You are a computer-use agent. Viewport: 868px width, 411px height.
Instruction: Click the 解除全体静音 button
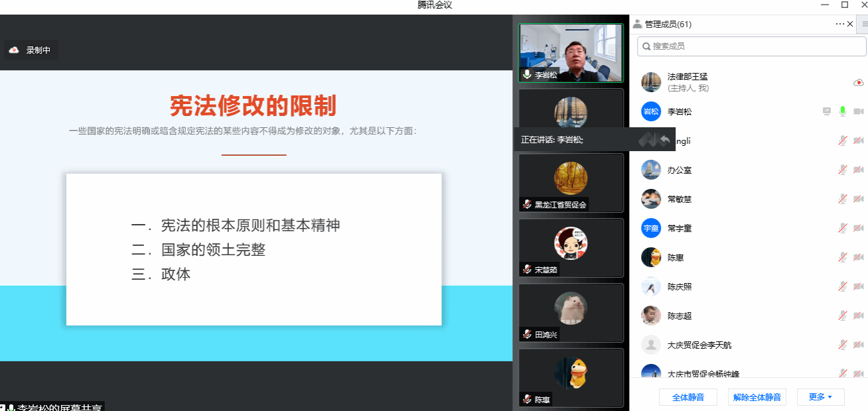(757, 397)
